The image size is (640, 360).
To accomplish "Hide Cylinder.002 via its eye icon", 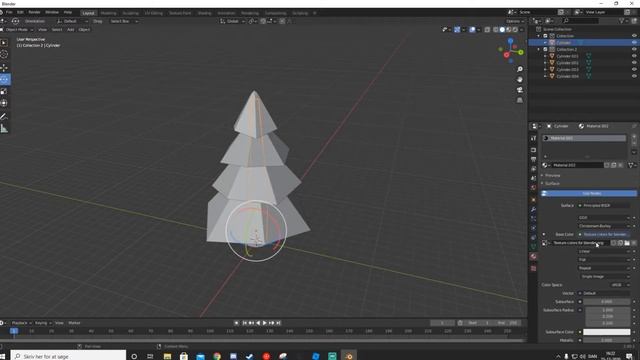I will [x=634, y=63].
